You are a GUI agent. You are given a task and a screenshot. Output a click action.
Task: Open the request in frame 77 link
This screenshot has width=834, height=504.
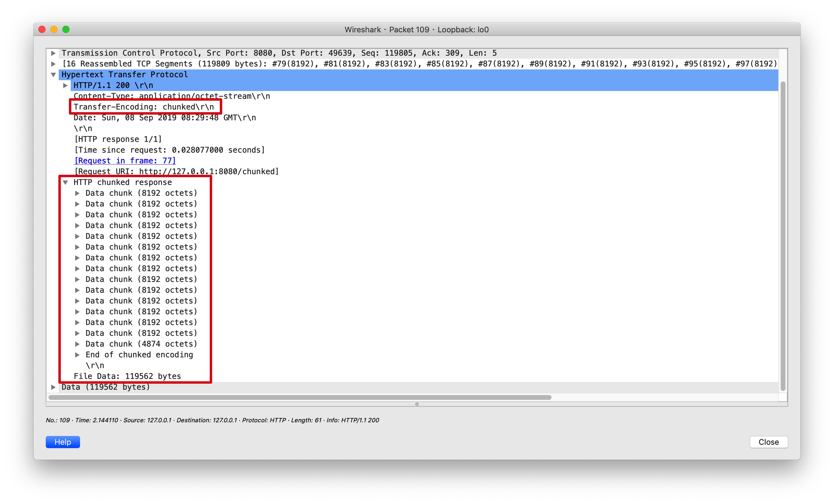pos(125,160)
